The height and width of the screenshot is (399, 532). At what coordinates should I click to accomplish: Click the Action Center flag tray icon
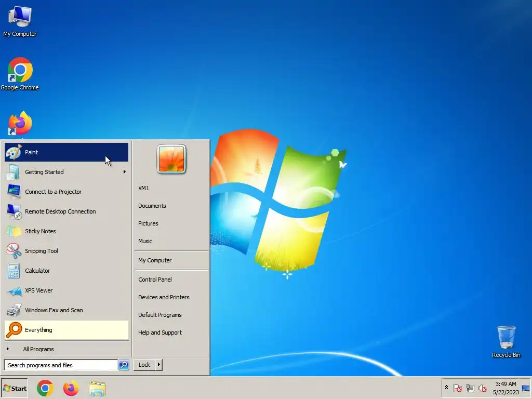[x=458, y=388]
